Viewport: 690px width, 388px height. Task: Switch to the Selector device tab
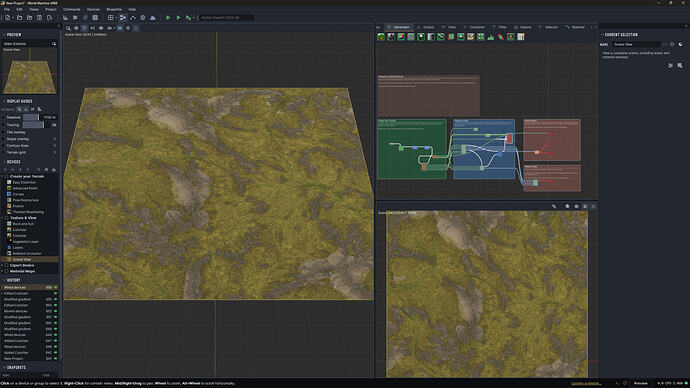(549, 27)
